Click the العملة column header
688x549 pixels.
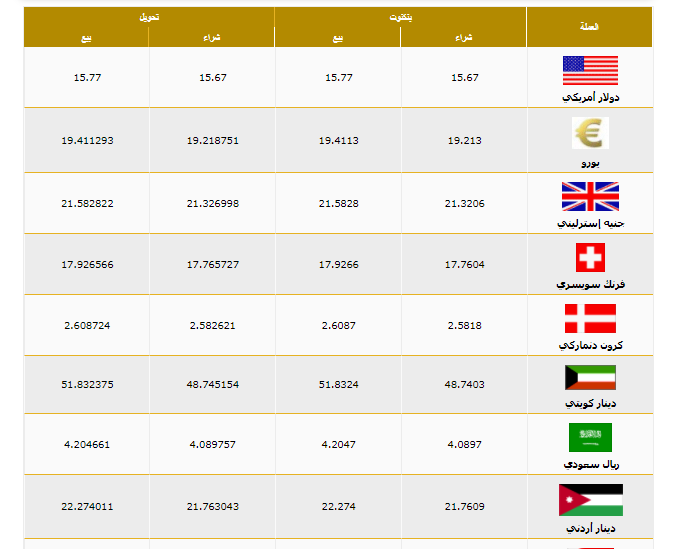590,27
